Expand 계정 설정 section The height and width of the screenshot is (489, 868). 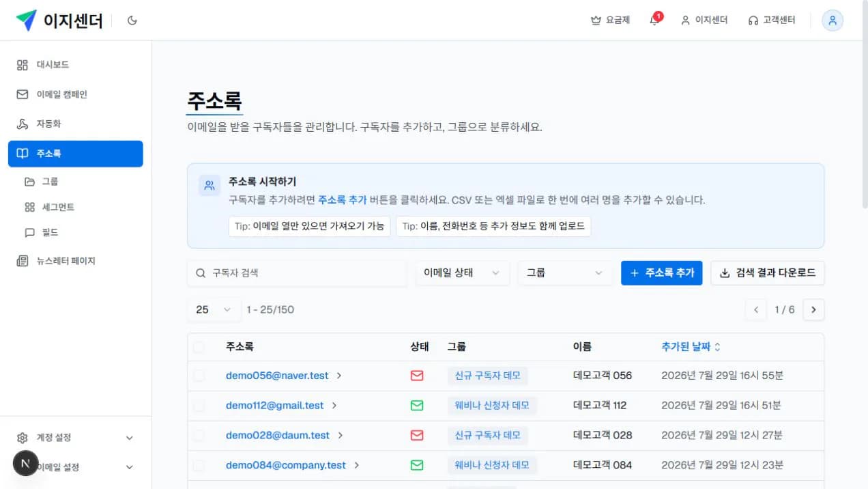tap(76, 438)
